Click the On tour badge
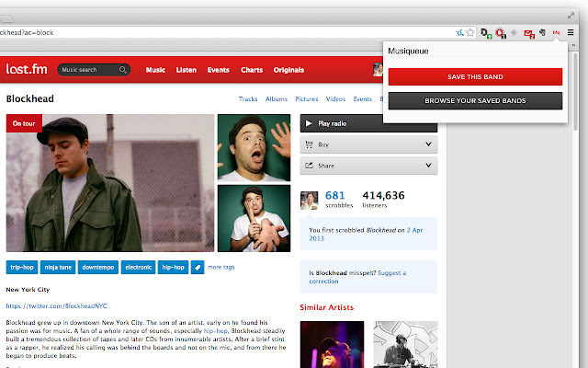 tap(24, 123)
